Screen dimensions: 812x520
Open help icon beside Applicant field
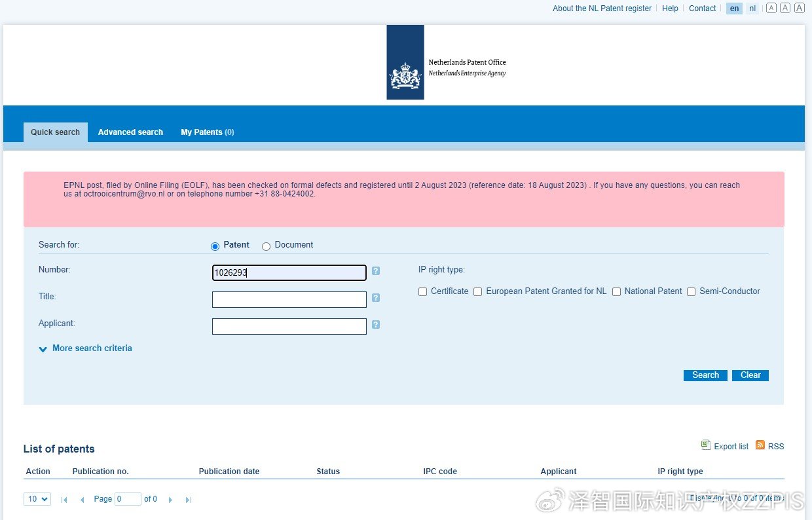pos(376,325)
